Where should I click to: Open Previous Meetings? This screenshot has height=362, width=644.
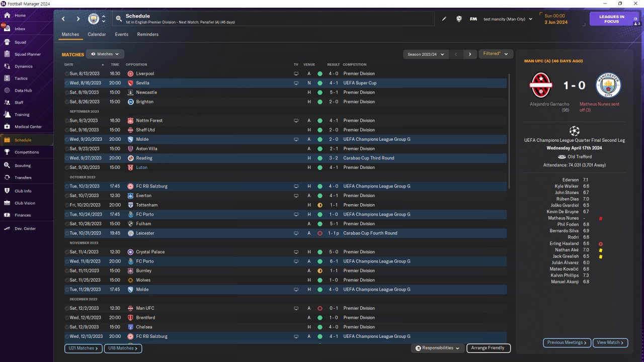[567, 342]
